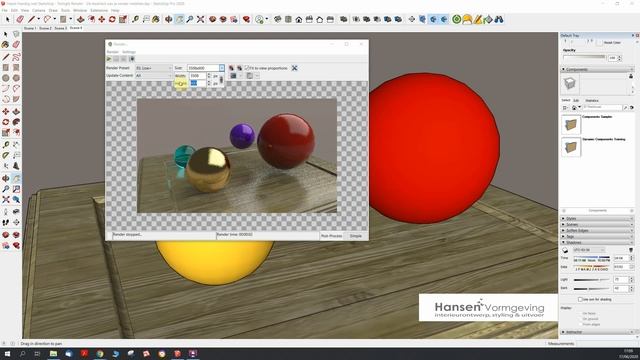
Task: Adjust the Light slider in Shadows
Action: [592, 280]
